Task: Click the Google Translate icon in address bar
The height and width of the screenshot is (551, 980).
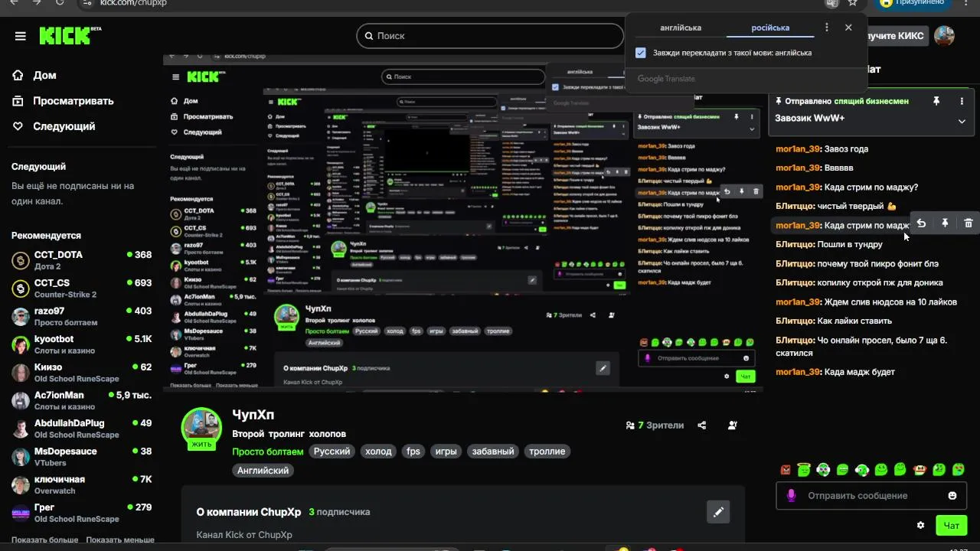Action: pos(832,2)
